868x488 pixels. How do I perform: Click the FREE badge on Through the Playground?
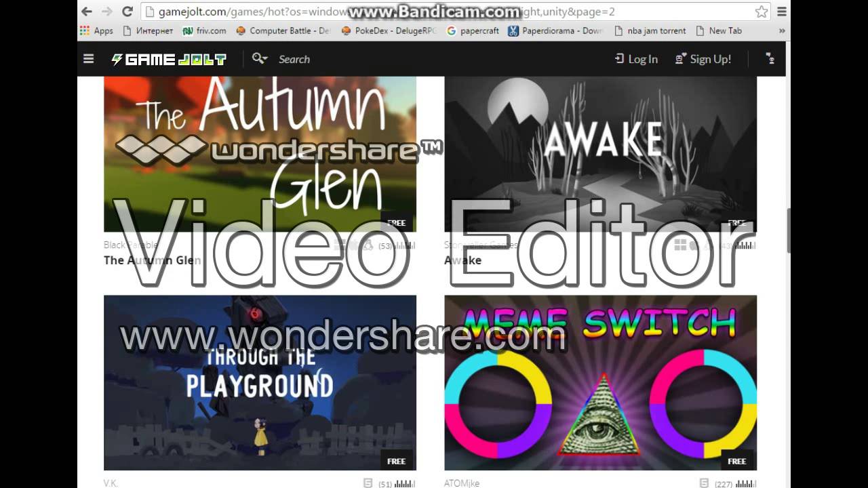[397, 461]
